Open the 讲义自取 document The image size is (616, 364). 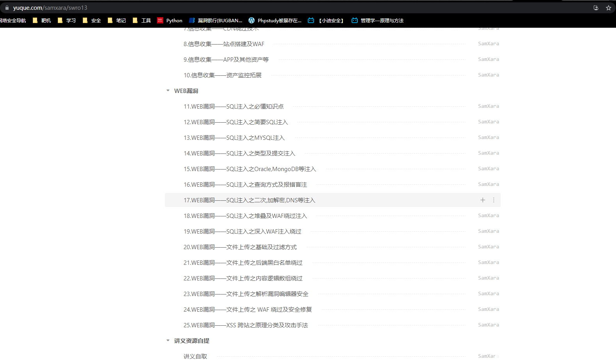[x=195, y=357]
